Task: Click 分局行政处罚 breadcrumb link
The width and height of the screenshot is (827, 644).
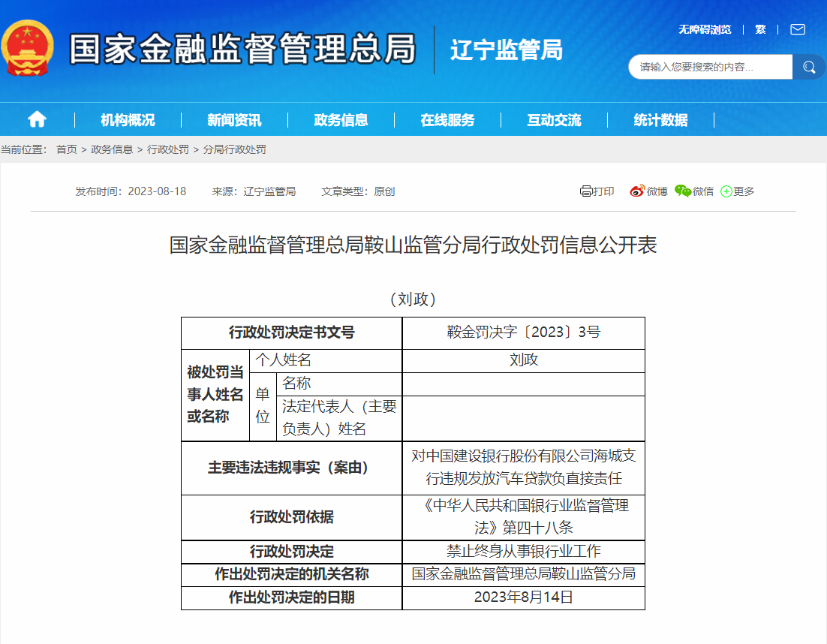Action: [234, 149]
